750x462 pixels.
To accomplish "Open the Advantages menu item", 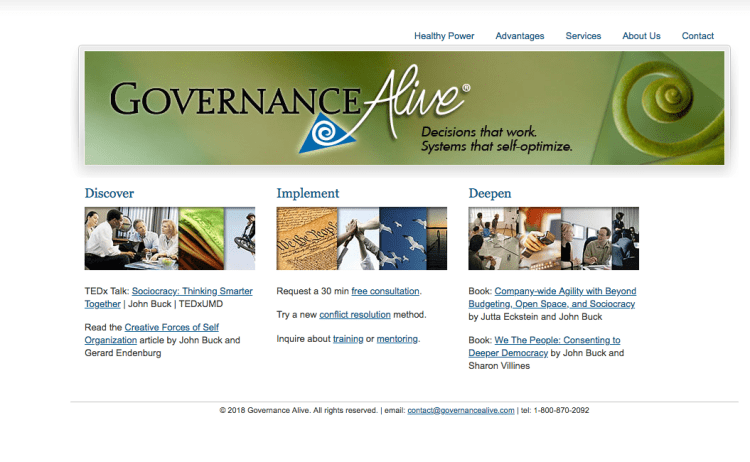I will coord(520,36).
